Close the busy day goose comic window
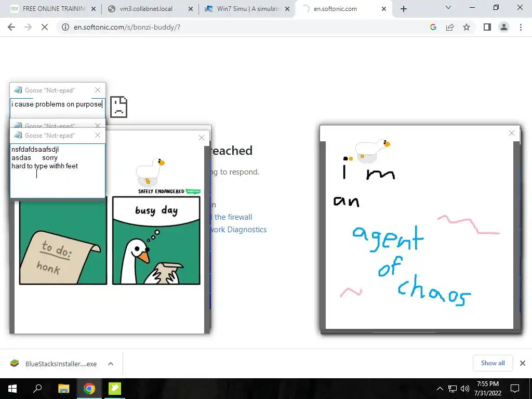 pos(202,137)
